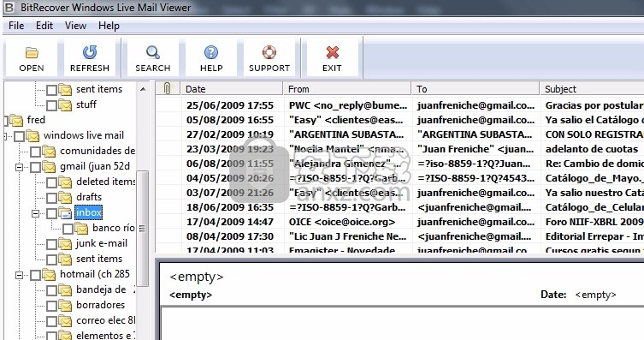Click the inbox folder icon
The image size is (644, 340).
click(x=65, y=213)
